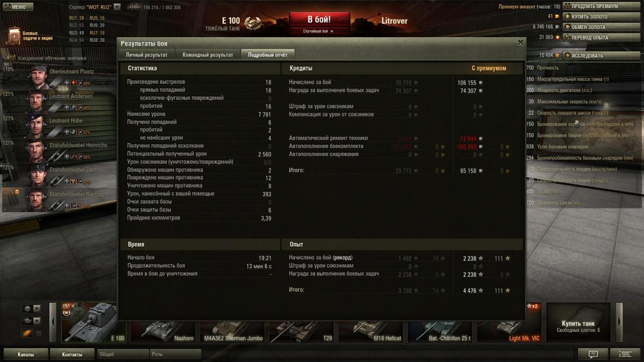Select the E 100 tank in carousel

[x=93, y=322]
